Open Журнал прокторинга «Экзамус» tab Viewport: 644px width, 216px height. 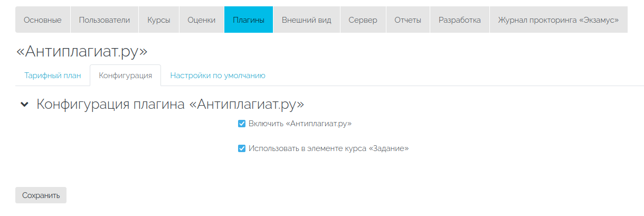(x=558, y=20)
